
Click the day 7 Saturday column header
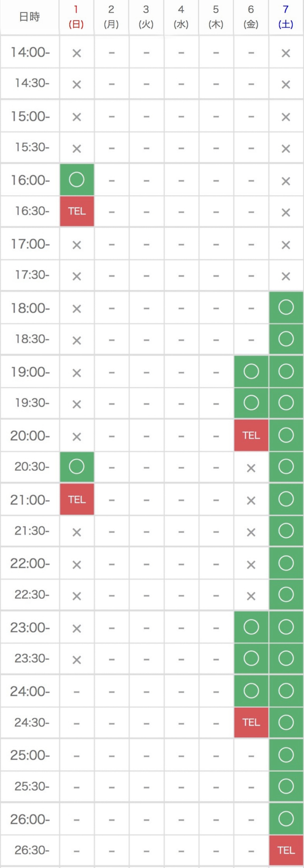286,17
